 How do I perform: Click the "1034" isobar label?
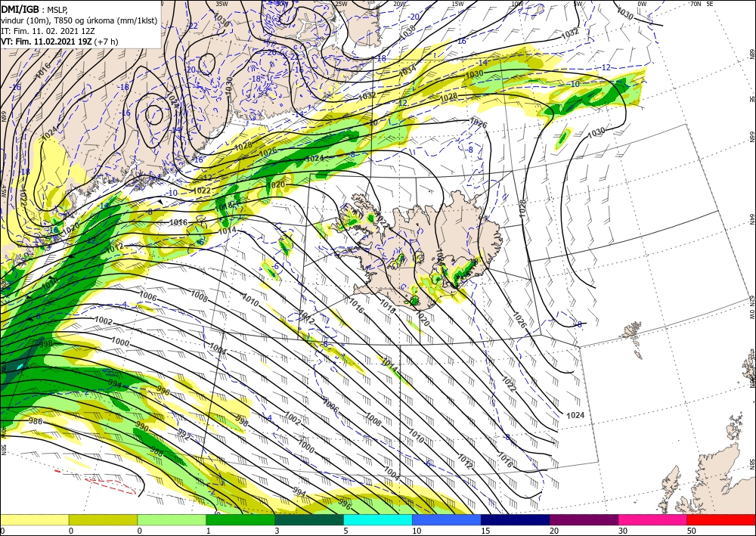pos(408,71)
